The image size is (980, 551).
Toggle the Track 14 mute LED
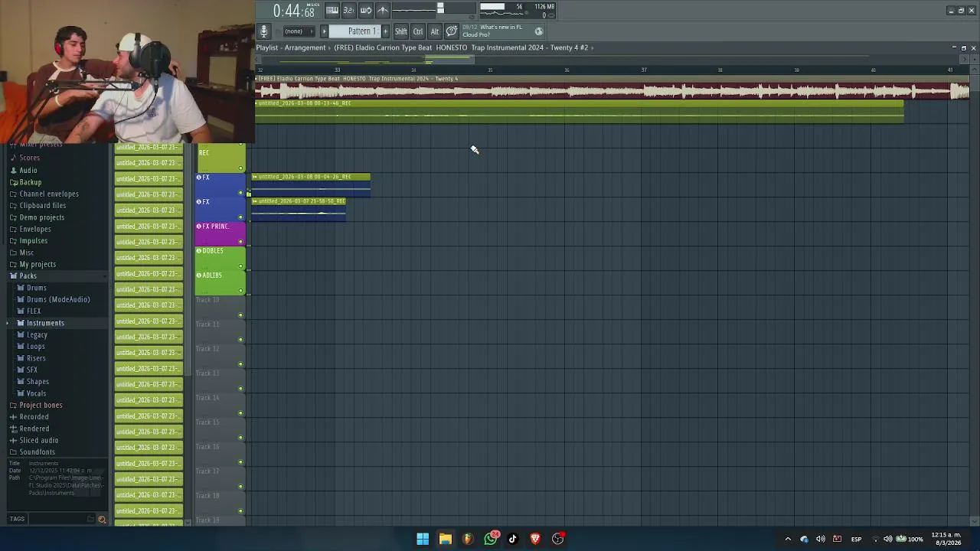[x=240, y=413]
